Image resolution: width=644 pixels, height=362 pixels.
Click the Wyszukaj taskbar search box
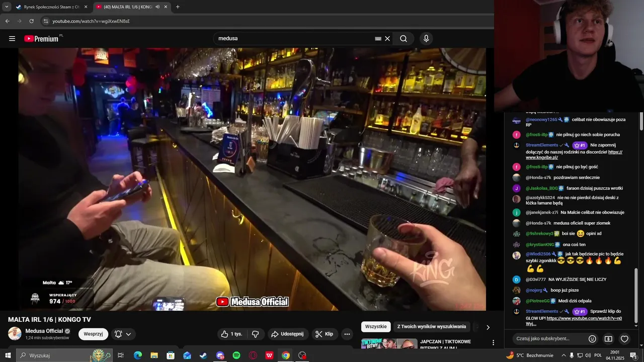click(64, 355)
